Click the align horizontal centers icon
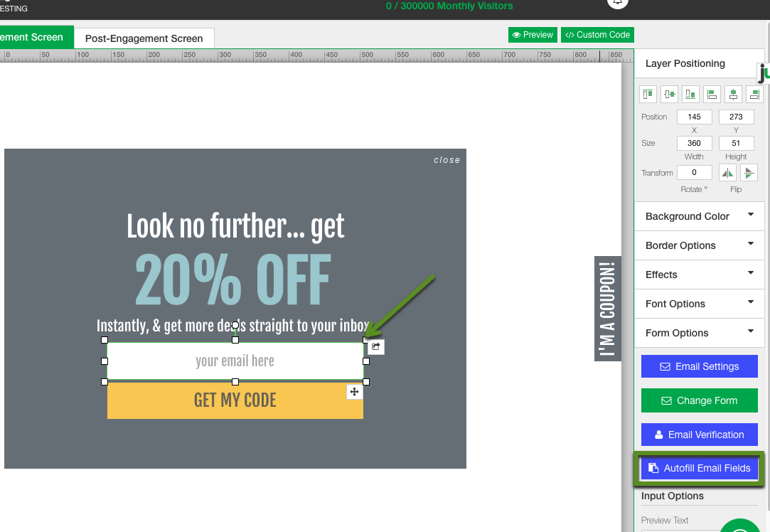Screen dimensions: 770x532 [x=733, y=94]
